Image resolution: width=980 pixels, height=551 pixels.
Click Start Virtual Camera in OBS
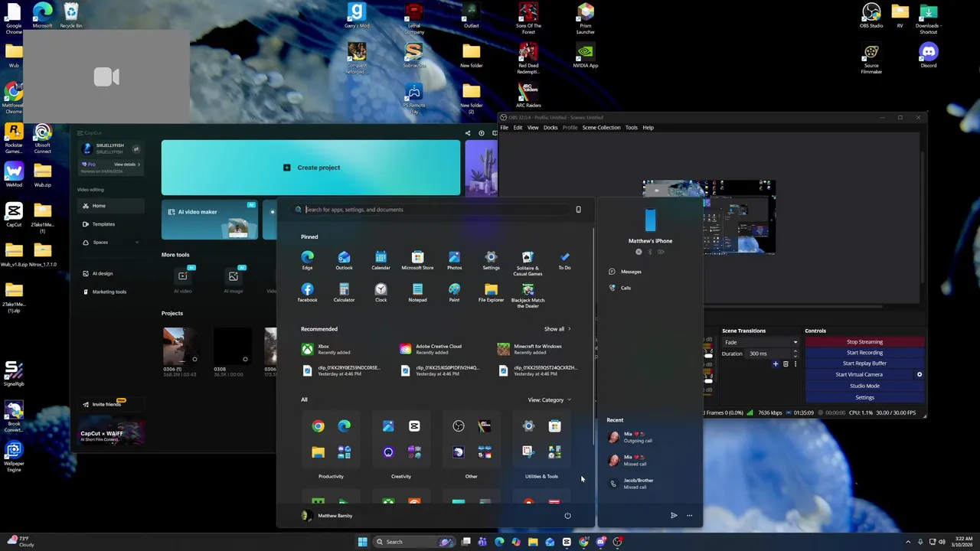(x=858, y=374)
